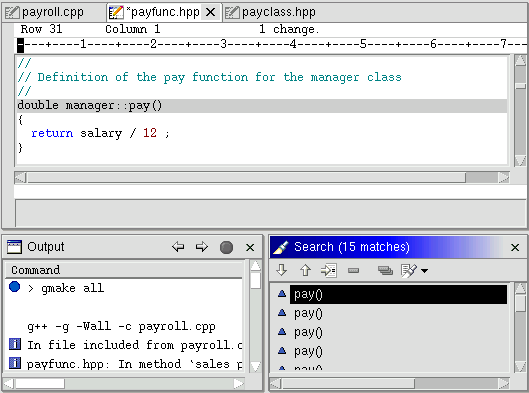This screenshot has width=529, height=393.
Task: Switch to the payroll.cpp tab
Action: (x=54, y=12)
